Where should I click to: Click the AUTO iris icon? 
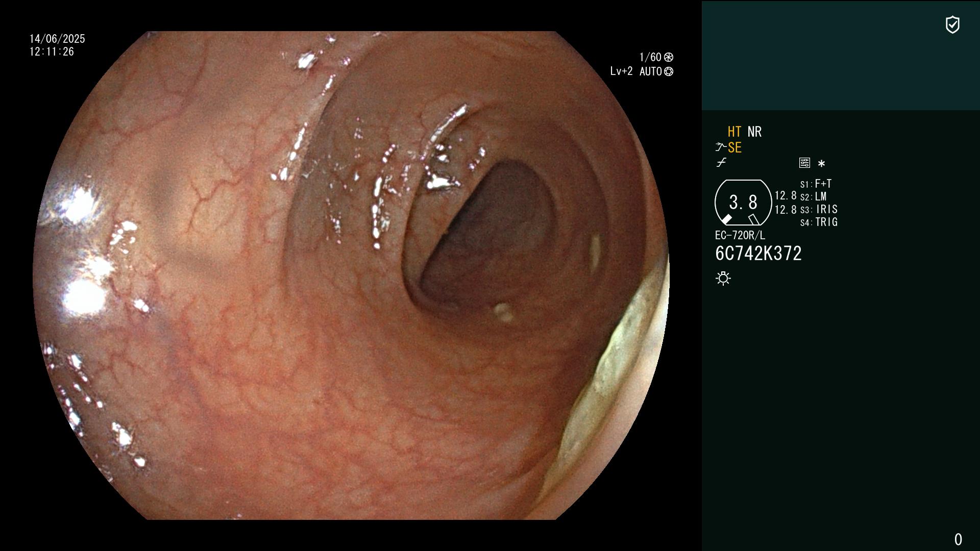pyautogui.click(x=669, y=71)
